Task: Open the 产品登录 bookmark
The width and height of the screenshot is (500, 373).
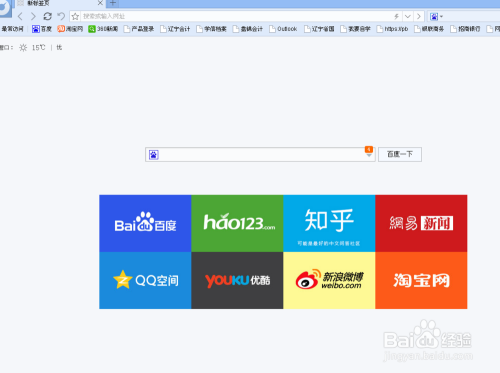Action: 139,29
